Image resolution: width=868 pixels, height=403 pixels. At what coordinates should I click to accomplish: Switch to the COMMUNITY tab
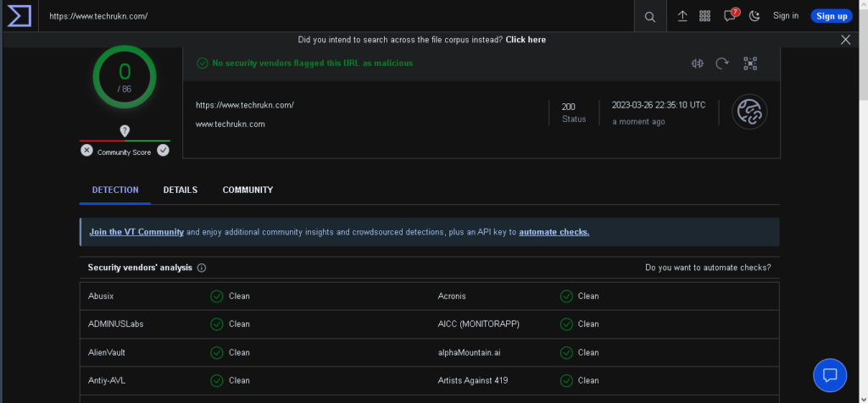[248, 190]
